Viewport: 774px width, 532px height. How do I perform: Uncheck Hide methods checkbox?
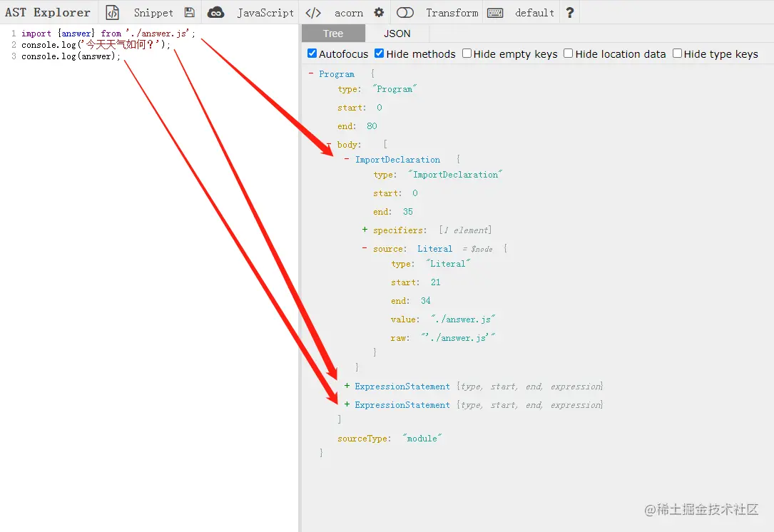point(379,53)
